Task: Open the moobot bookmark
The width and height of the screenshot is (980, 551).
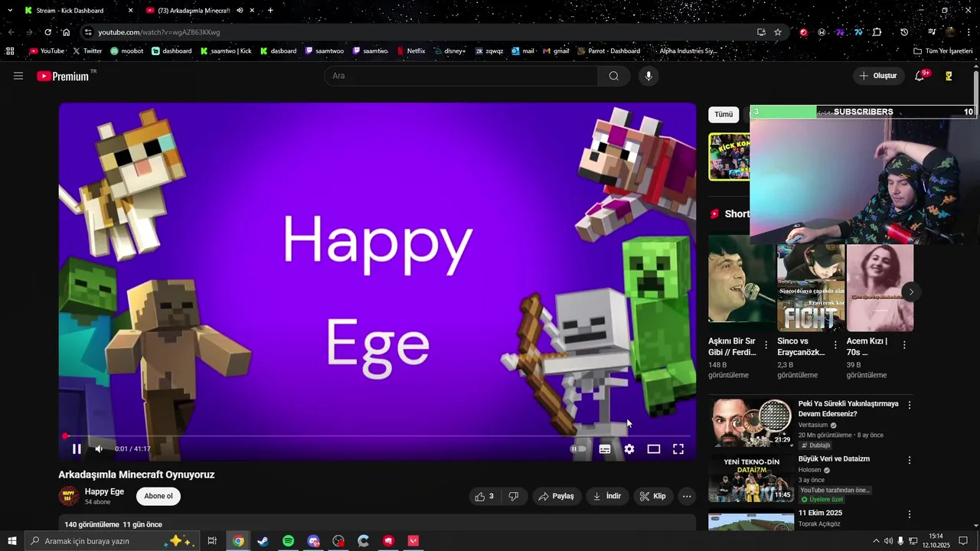Action: coord(126,51)
